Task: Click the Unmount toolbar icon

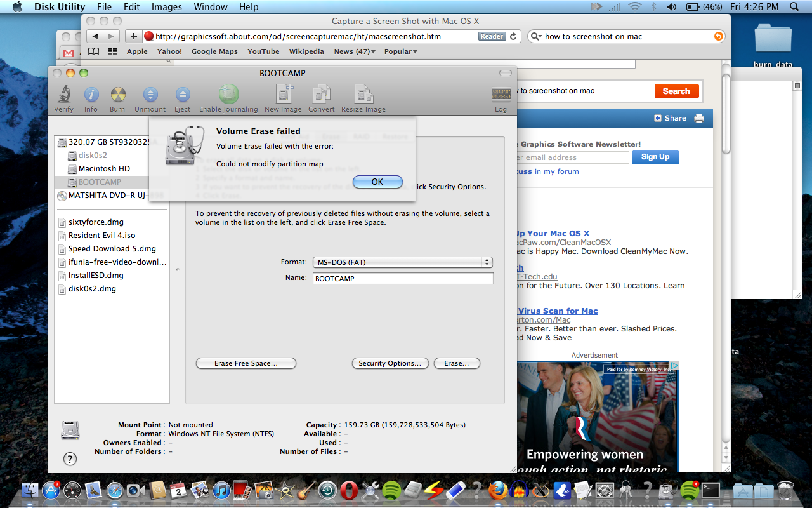Action: pyautogui.click(x=150, y=95)
